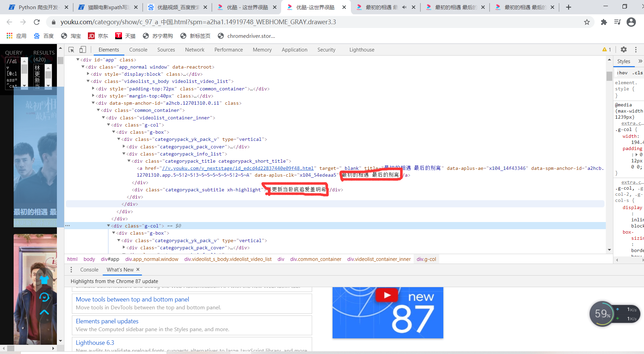
Task: Open the Lighthouse 6.3 link
Action: (x=95, y=343)
